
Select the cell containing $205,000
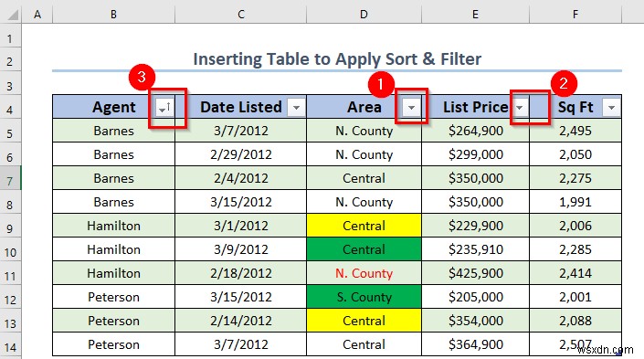point(475,297)
